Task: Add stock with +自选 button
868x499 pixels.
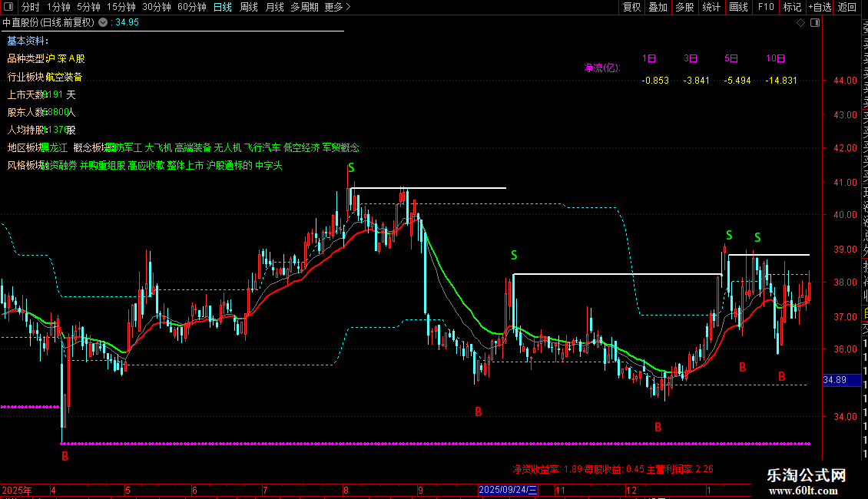Action: click(820, 7)
